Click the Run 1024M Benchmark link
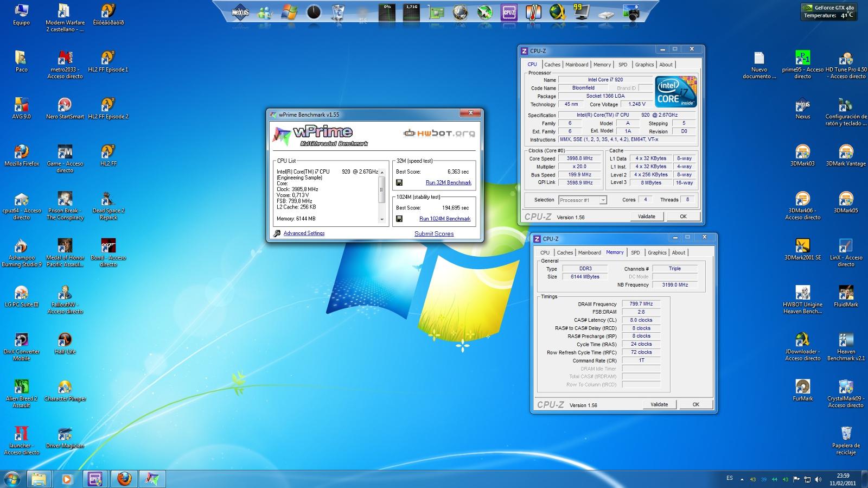This screenshot has width=868, height=488. (x=445, y=219)
